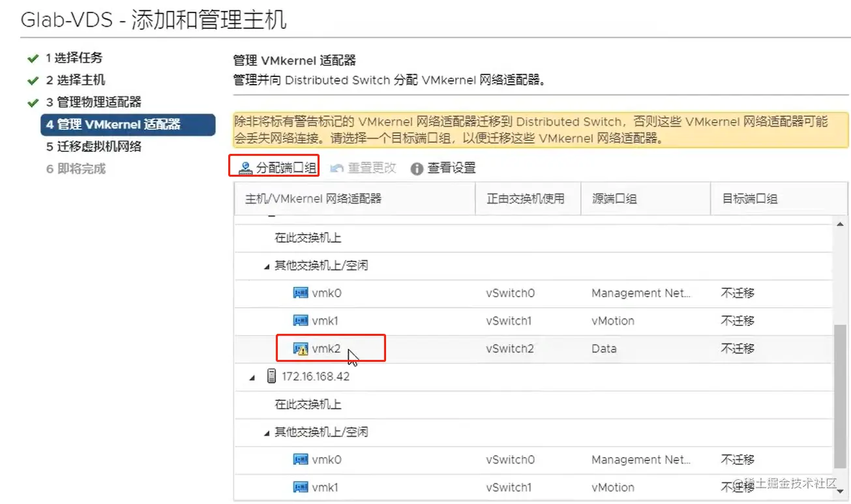851x504 pixels.
Task: Click vSwitch0 in 172.16.168.42's vmk0 row
Action: [510, 460]
